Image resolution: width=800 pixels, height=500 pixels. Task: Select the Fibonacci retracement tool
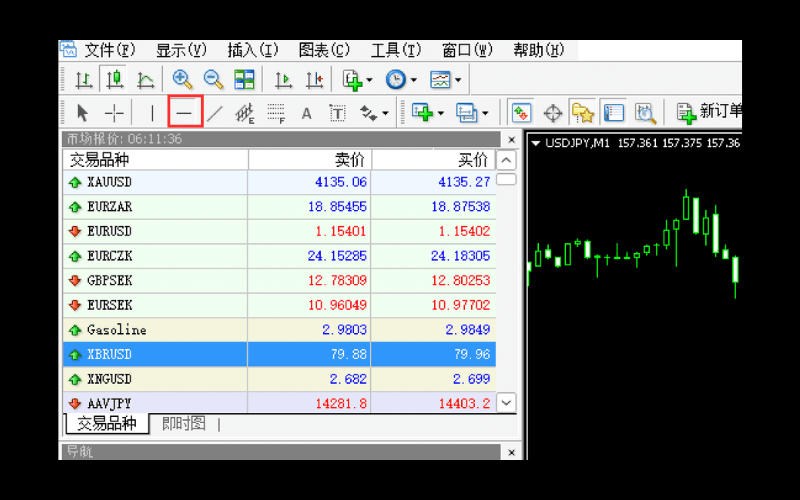click(276, 112)
